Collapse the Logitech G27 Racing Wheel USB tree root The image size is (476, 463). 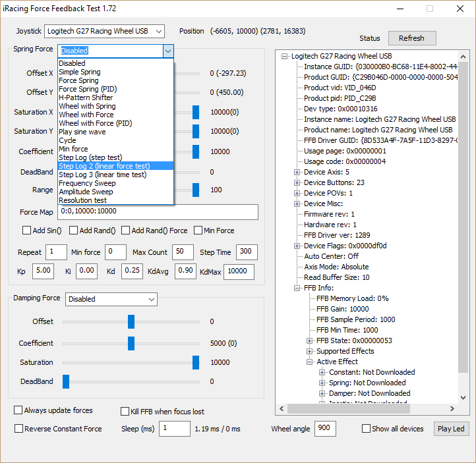pos(284,57)
